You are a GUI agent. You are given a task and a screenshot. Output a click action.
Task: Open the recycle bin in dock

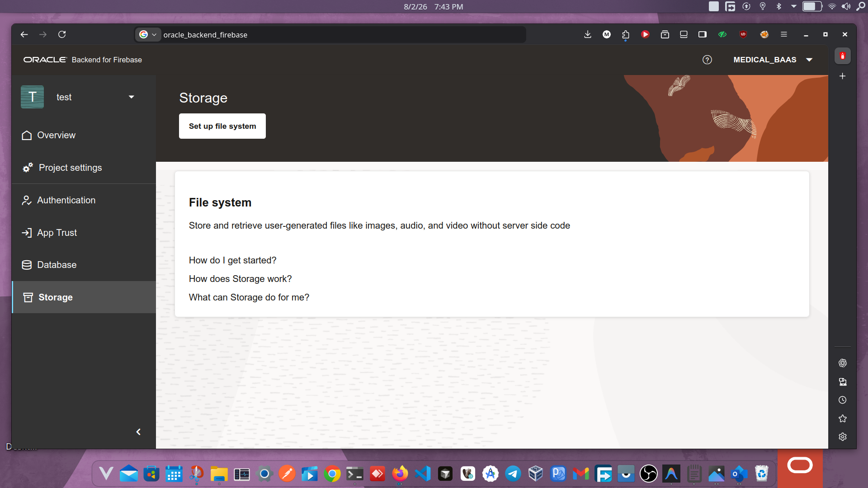coord(762,474)
